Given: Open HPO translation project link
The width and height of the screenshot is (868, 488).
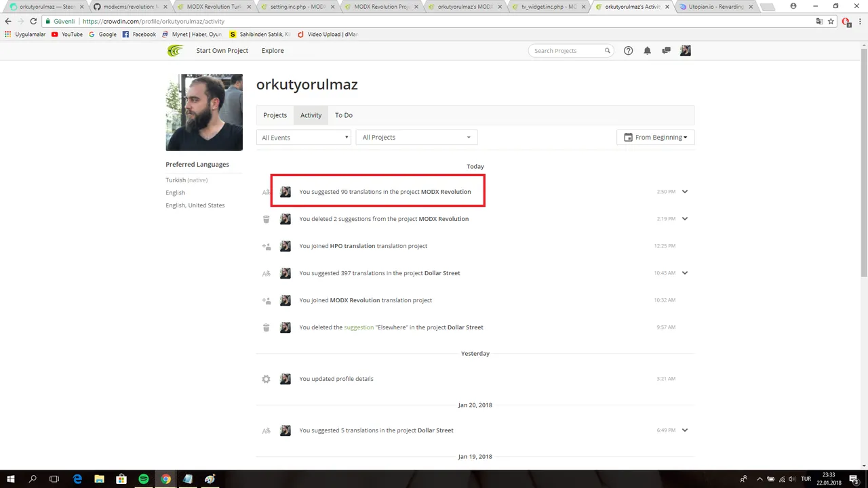Looking at the screenshot, I should 353,246.
